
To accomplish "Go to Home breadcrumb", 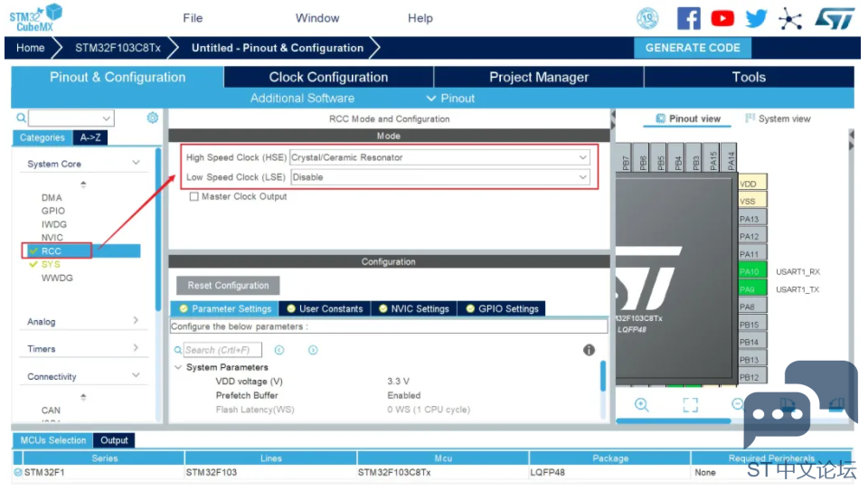I will (30, 48).
